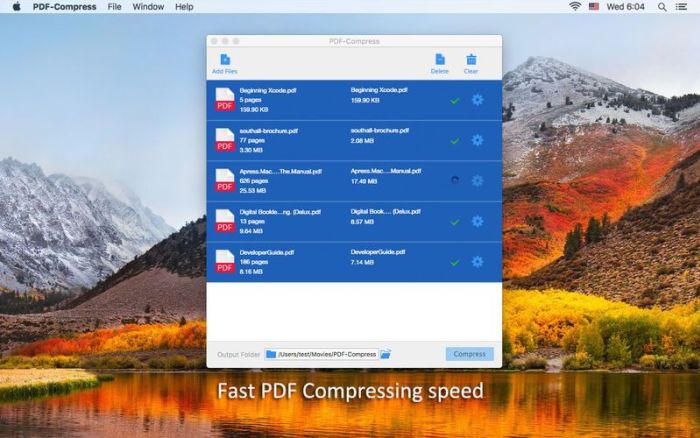Click output file name Beginning Xcode.pdf
Image resolution: width=700 pixels, height=438 pixels.
pos(379,90)
